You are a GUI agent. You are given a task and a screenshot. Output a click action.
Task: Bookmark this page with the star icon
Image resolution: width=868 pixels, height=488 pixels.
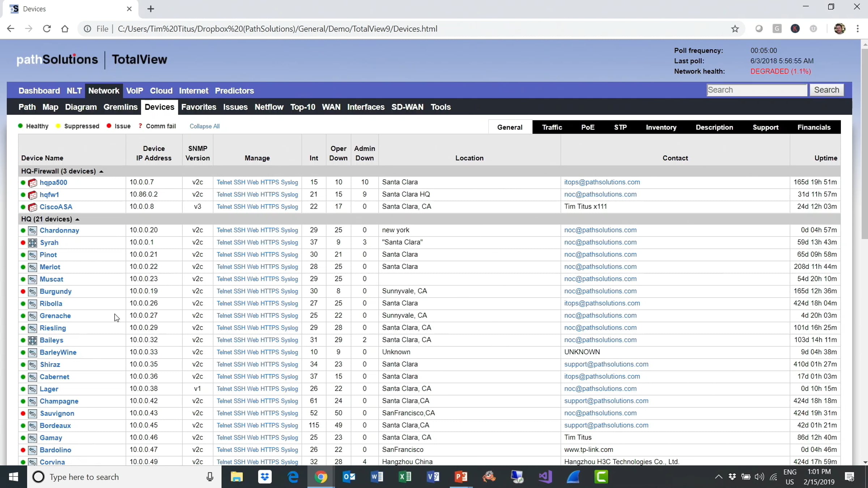pos(735,29)
